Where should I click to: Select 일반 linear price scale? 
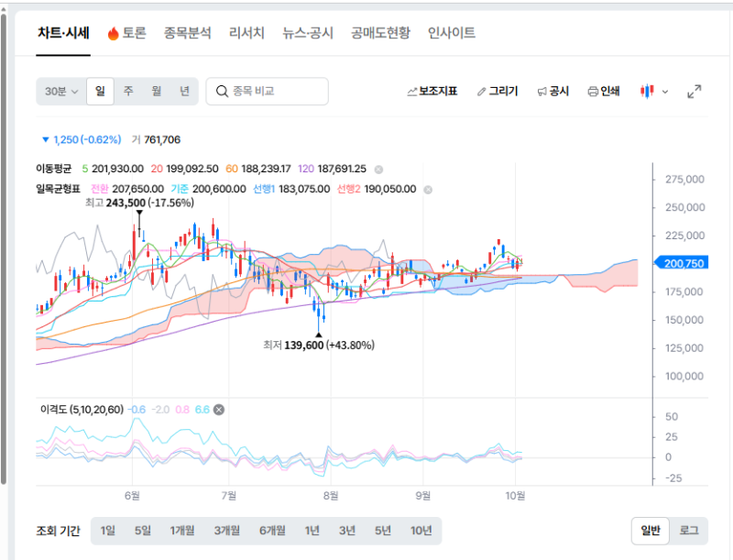pyautogui.click(x=651, y=531)
